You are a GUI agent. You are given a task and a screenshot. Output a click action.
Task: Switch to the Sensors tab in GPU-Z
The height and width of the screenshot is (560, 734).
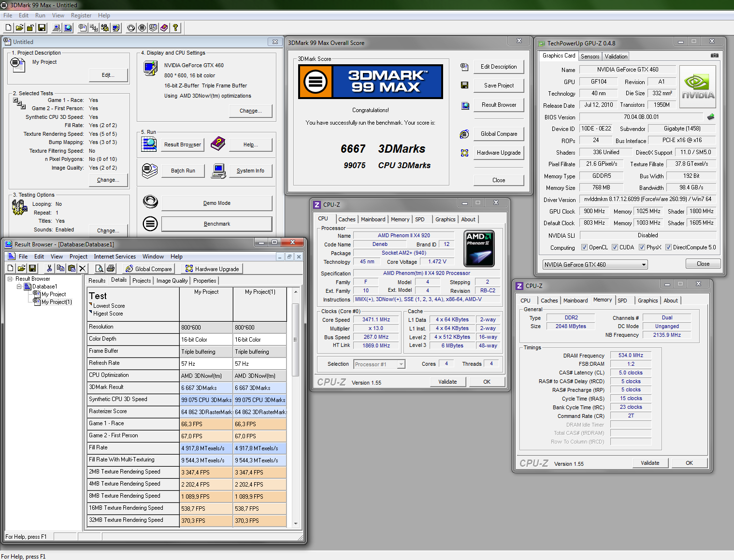pos(590,57)
